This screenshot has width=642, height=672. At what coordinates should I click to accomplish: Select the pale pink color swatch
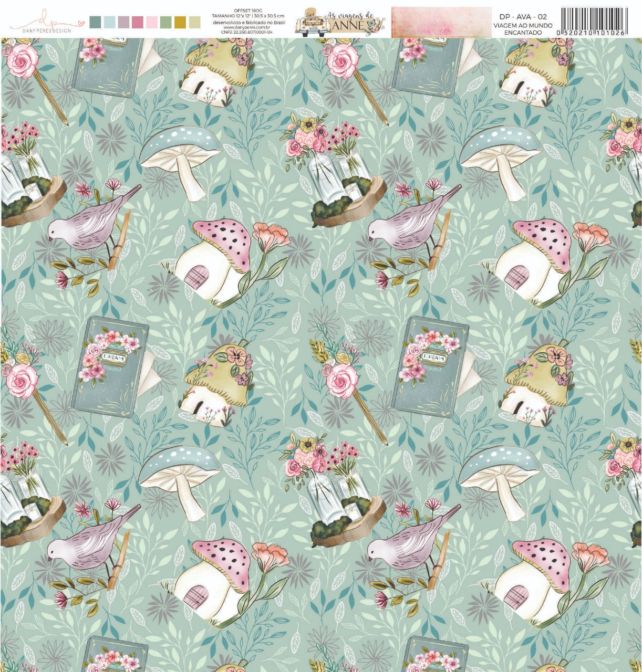(152, 22)
